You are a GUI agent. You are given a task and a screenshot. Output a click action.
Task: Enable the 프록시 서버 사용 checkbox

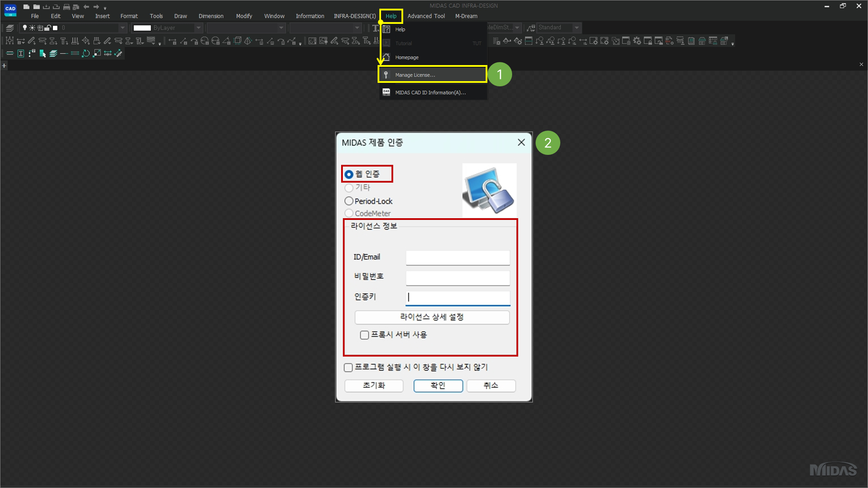click(x=365, y=335)
